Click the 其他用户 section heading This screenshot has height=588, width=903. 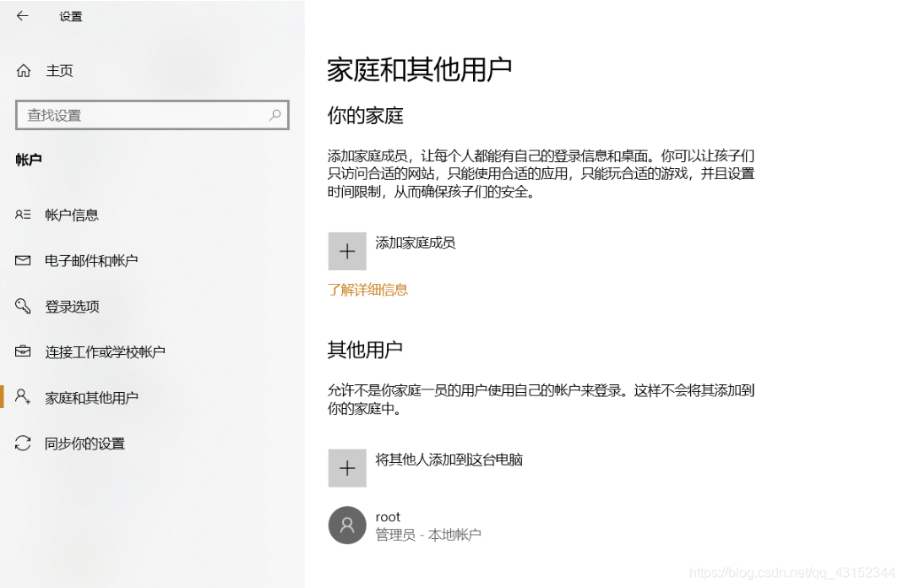(364, 350)
